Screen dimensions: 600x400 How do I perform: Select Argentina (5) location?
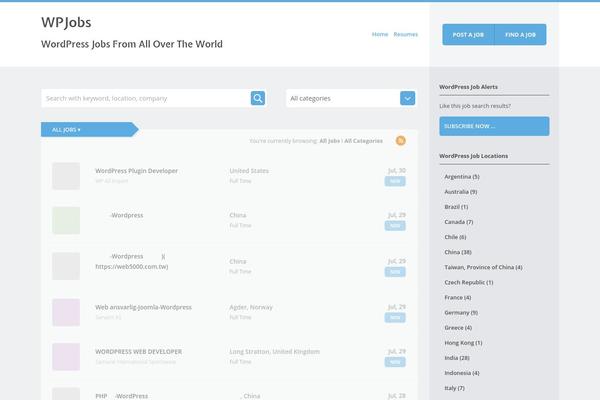[462, 176]
